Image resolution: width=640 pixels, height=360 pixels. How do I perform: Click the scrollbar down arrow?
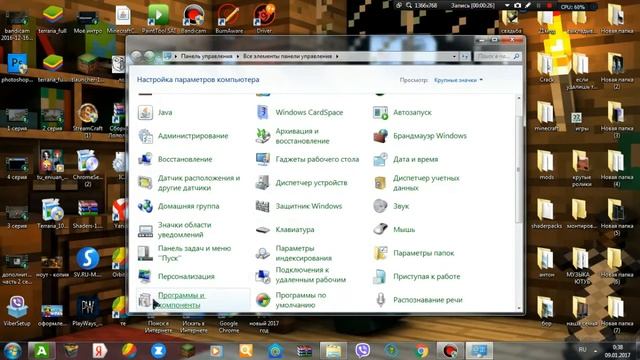tap(519, 309)
